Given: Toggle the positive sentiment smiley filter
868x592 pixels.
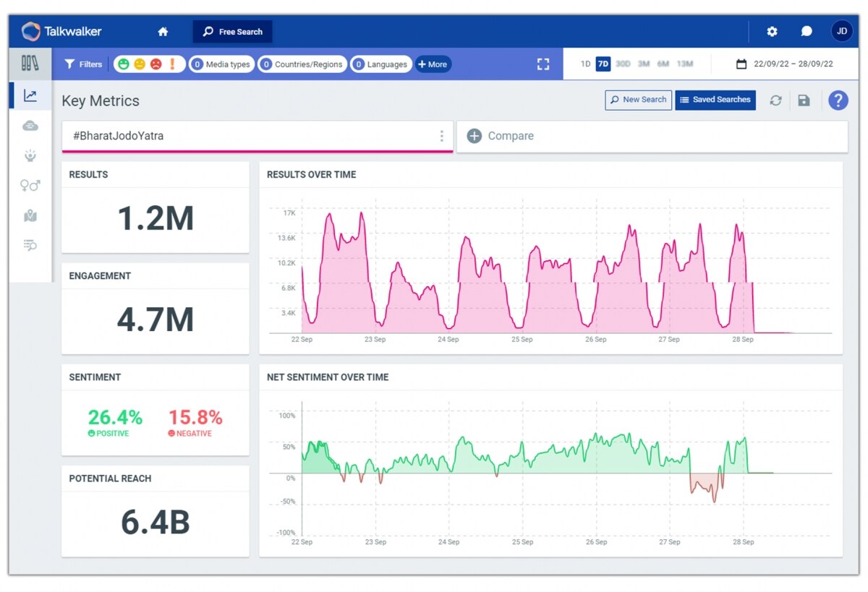Looking at the screenshot, I should point(124,64).
